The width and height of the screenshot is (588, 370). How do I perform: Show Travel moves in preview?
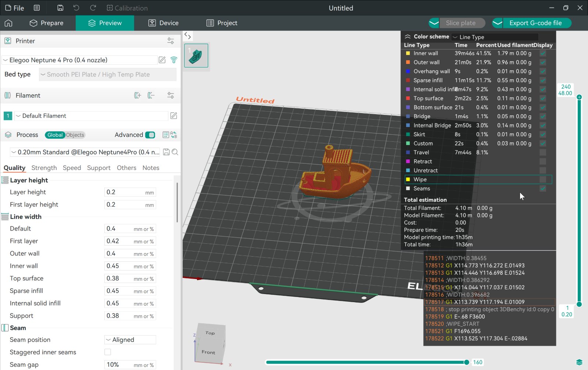tap(543, 152)
